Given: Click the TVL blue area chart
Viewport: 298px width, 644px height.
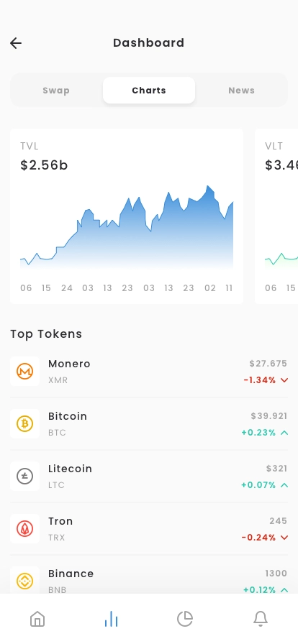Looking at the screenshot, I should [x=127, y=227].
